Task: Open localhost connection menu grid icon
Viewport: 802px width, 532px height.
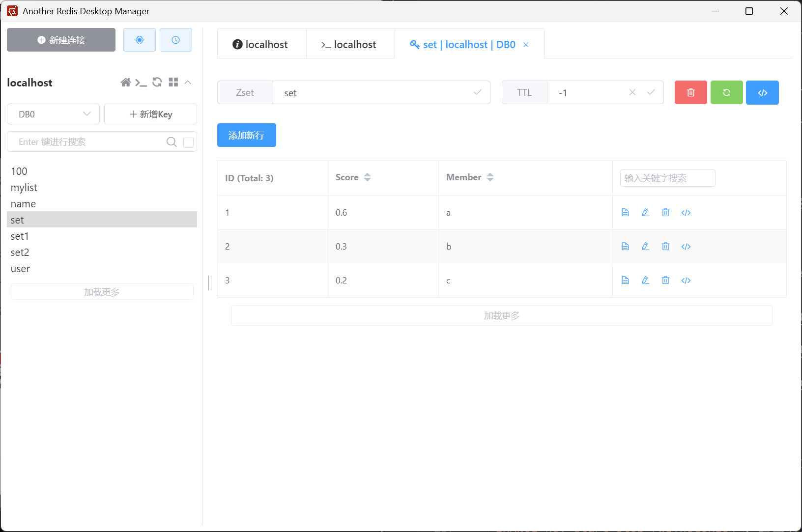Action: (173, 83)
